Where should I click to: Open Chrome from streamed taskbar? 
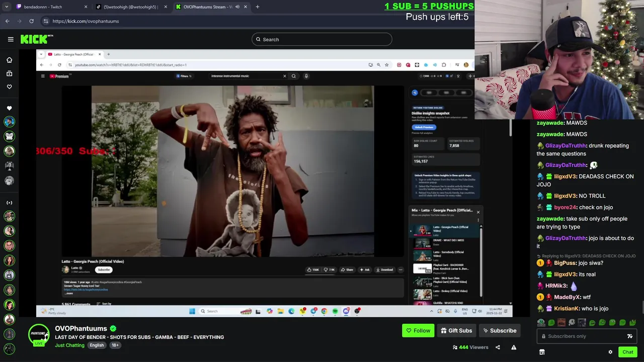324,311
